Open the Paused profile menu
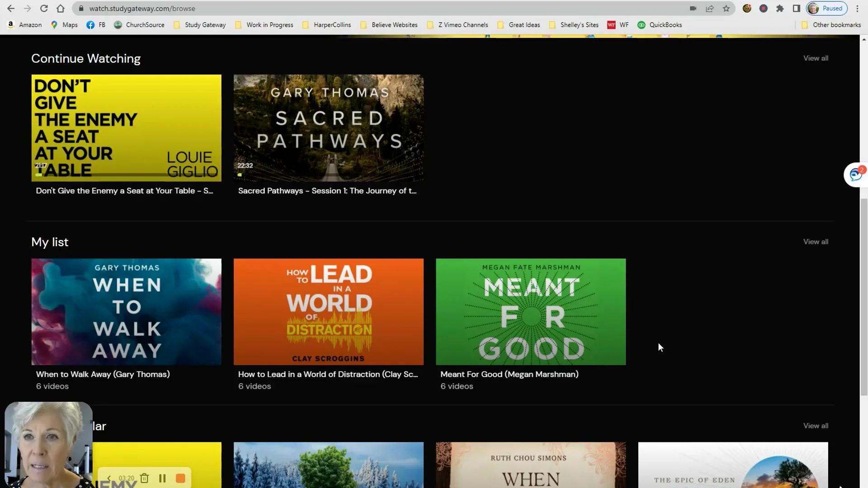Screen dimensions: 868x488 [x=827, y=9]
